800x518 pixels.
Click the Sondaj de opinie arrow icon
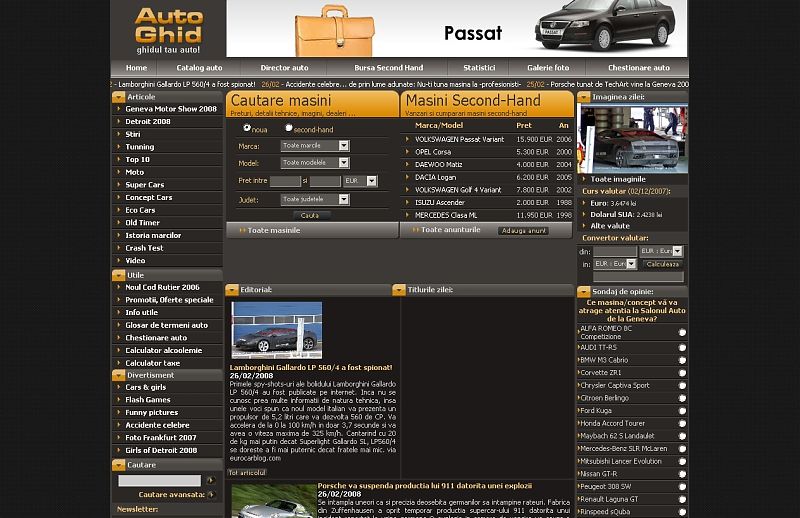click(584, 291)
